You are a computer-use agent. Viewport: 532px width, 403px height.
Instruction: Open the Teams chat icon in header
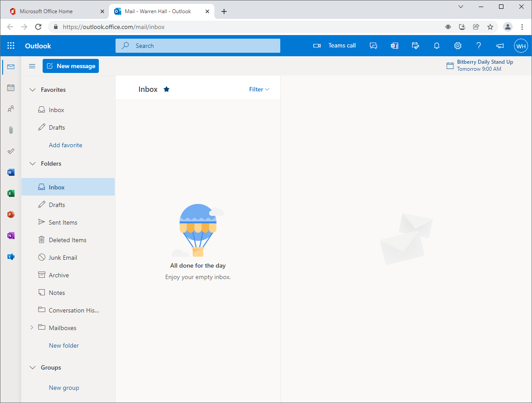pos(373,46)
